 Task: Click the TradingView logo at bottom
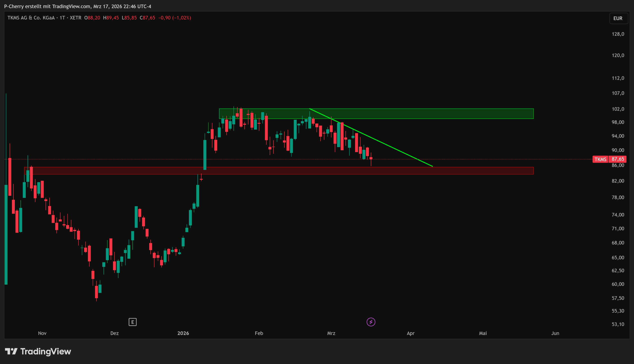pyautogui.click(x=38, y=351)
